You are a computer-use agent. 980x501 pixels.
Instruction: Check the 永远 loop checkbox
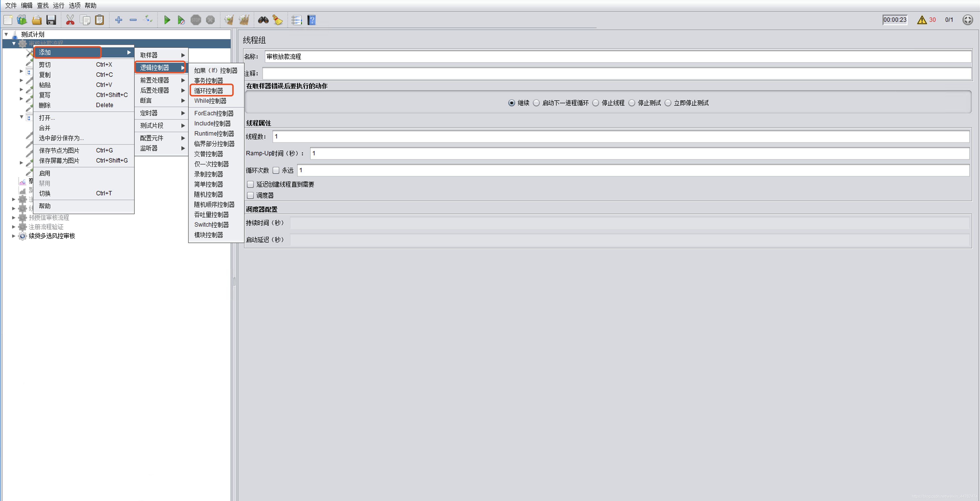coord(276,170)
